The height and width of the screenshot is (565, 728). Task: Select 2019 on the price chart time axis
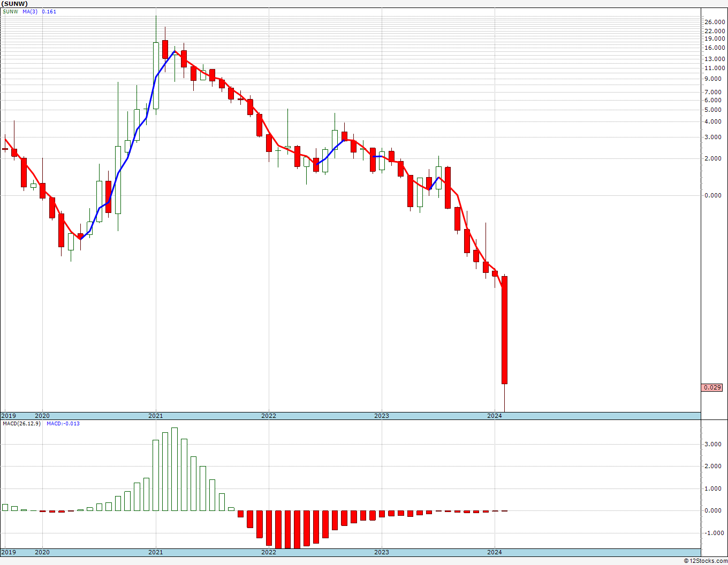[x=8, y=416]
